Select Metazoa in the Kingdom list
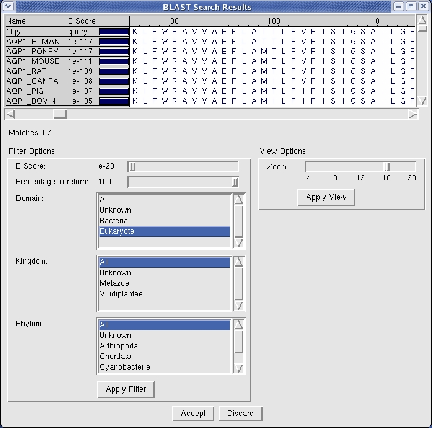Screen dimensions: 432x428 point(165,283)
